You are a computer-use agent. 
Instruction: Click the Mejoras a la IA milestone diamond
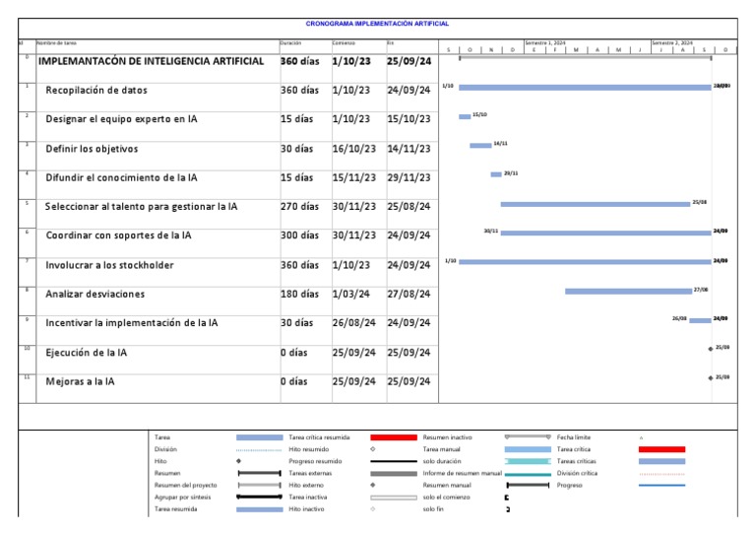710,378
